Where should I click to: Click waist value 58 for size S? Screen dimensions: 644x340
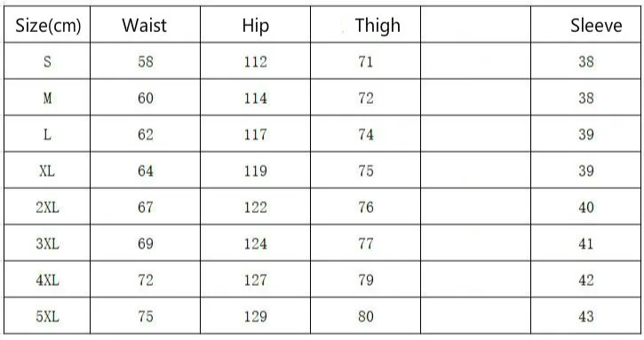tap(146, 61)
